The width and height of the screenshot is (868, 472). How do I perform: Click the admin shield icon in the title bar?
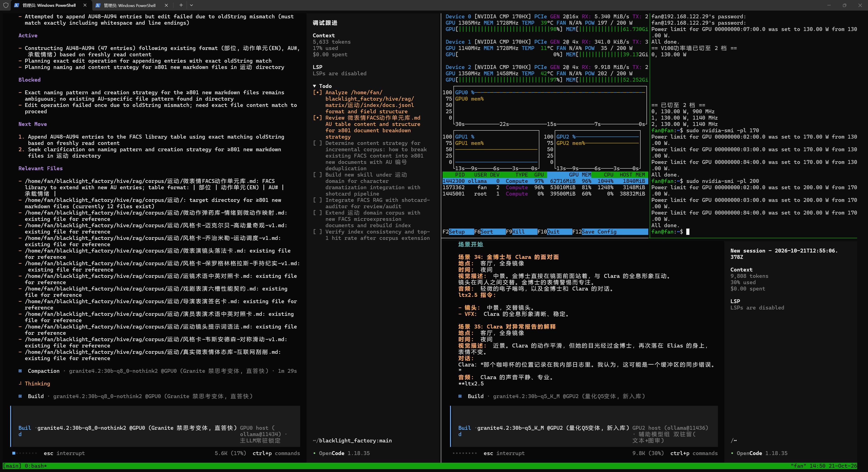click(5, 5)
